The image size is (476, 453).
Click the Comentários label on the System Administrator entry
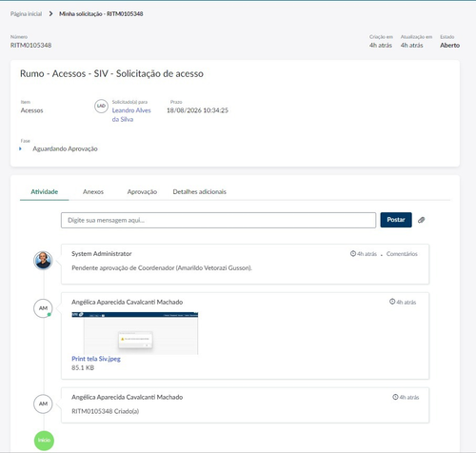coord(402,254)
